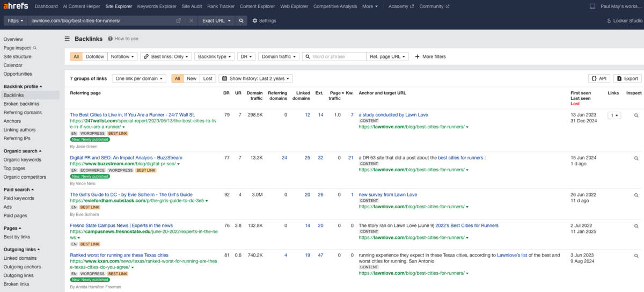Click the Ahrefs logo

point(14,6)
